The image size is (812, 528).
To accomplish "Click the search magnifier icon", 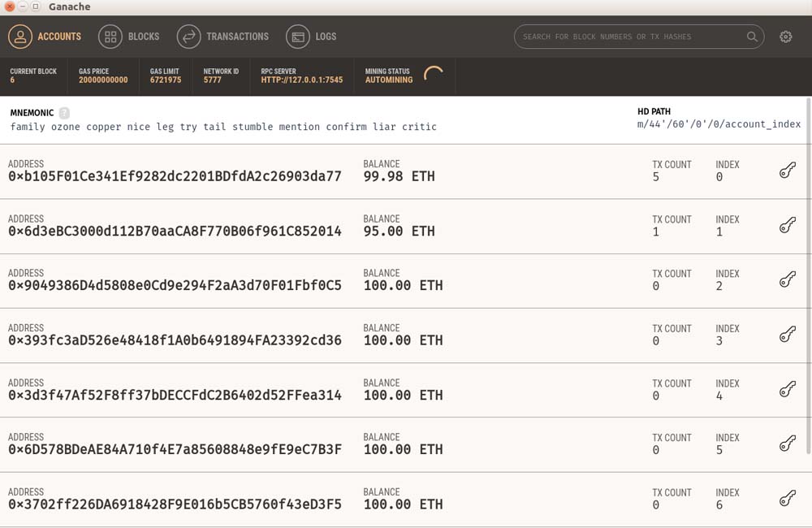I will coord(752,37).
